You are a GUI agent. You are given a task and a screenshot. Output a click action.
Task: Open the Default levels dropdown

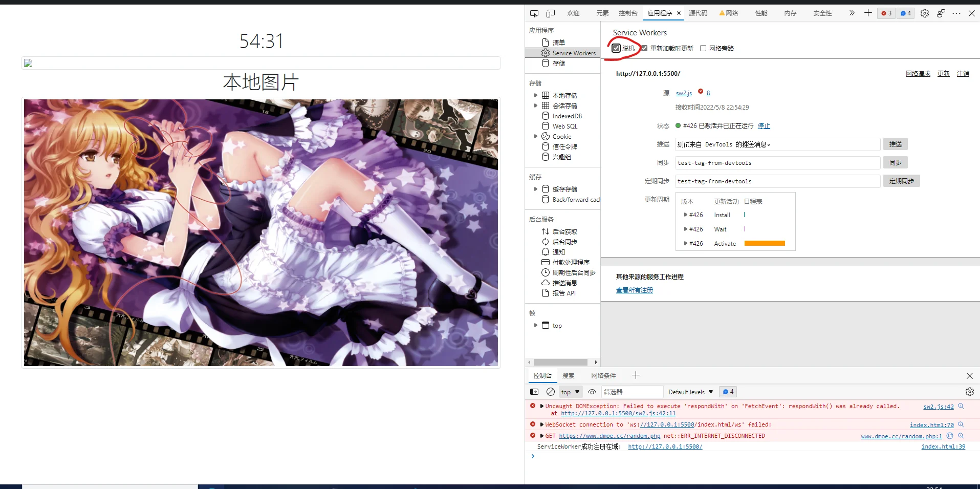[x=691, y=392]
